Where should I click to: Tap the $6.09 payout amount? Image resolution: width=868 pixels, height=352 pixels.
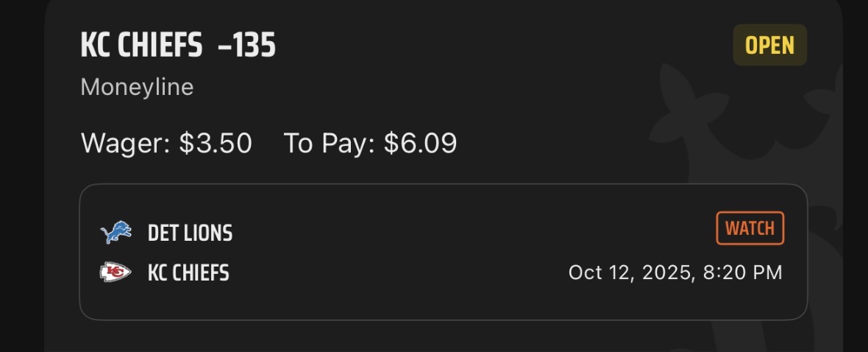pos(419,143)
